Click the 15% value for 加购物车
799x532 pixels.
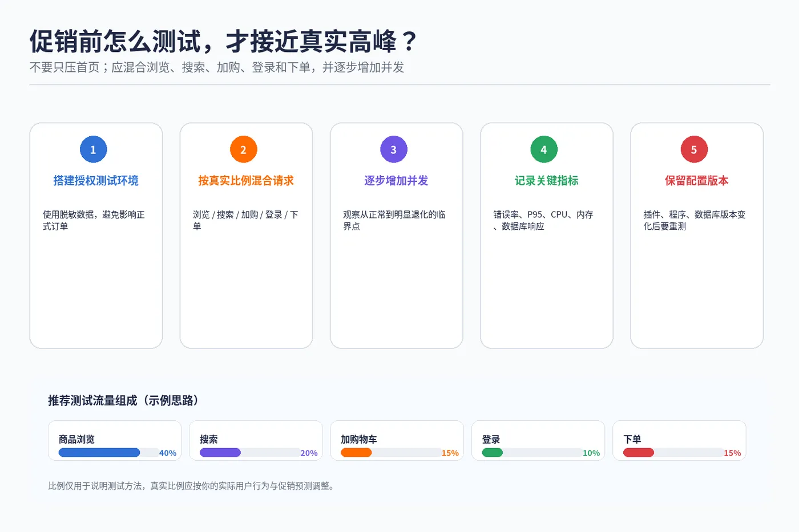click(x=450, y=453)
